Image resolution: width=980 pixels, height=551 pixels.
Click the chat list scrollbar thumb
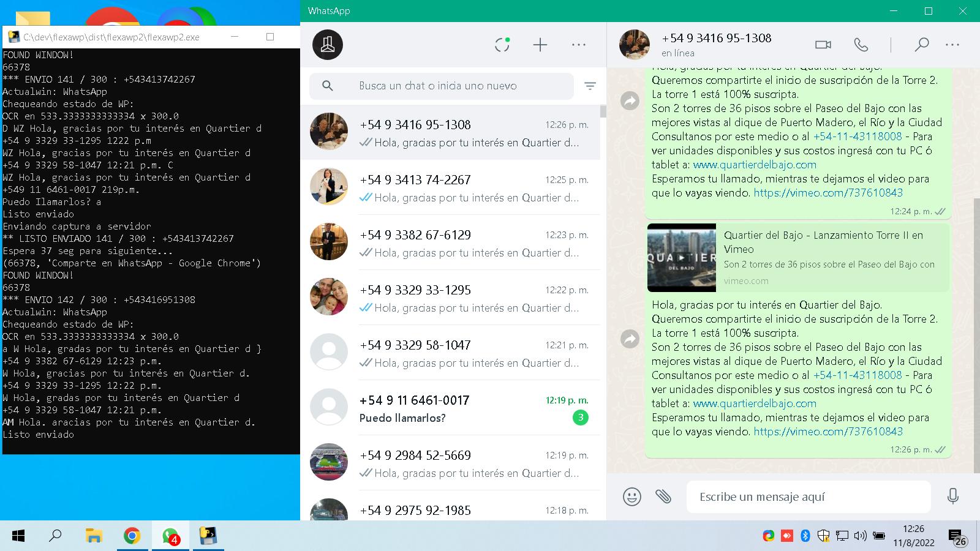(x=603, y=111)
